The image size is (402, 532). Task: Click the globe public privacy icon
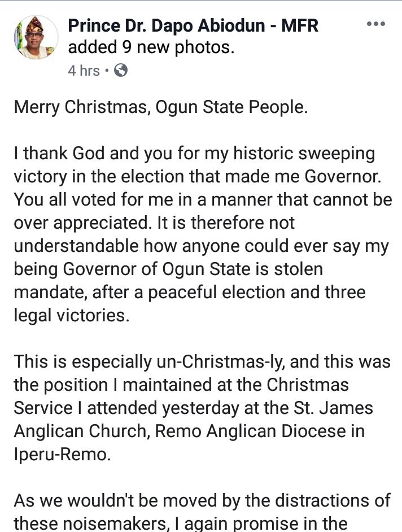121,71
